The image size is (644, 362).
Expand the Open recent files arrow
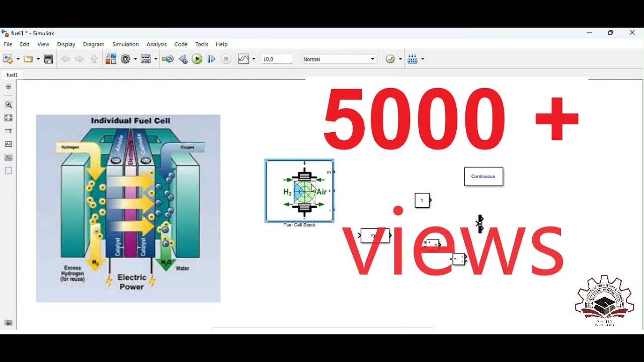click(x=38, y=59)
